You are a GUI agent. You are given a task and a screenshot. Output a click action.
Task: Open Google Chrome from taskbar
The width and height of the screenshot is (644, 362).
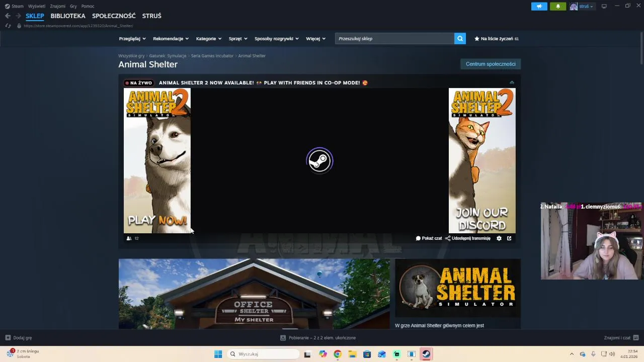(338, 354)
